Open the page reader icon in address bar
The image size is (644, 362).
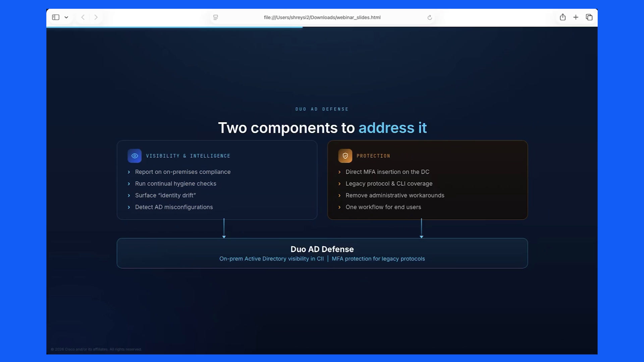pos(216,17)
